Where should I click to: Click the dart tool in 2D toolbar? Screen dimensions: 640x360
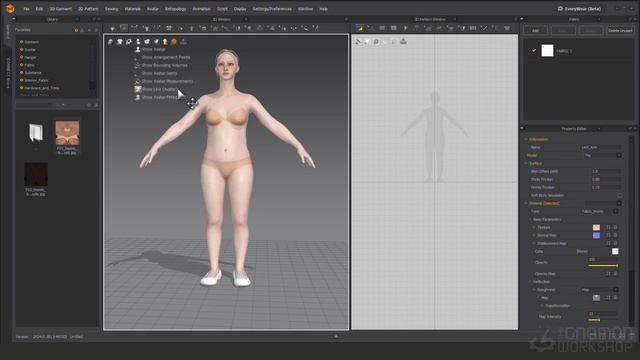coord(405,28)
